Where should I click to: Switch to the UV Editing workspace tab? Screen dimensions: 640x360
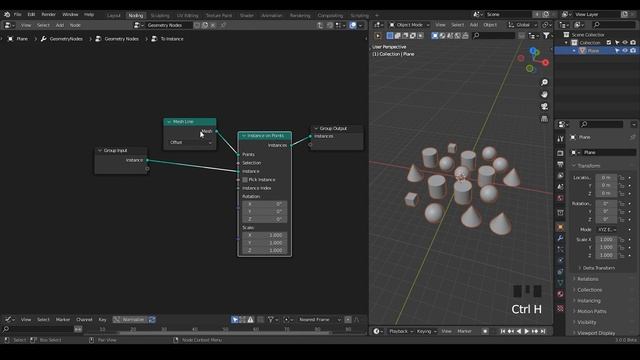click(187, 16)
